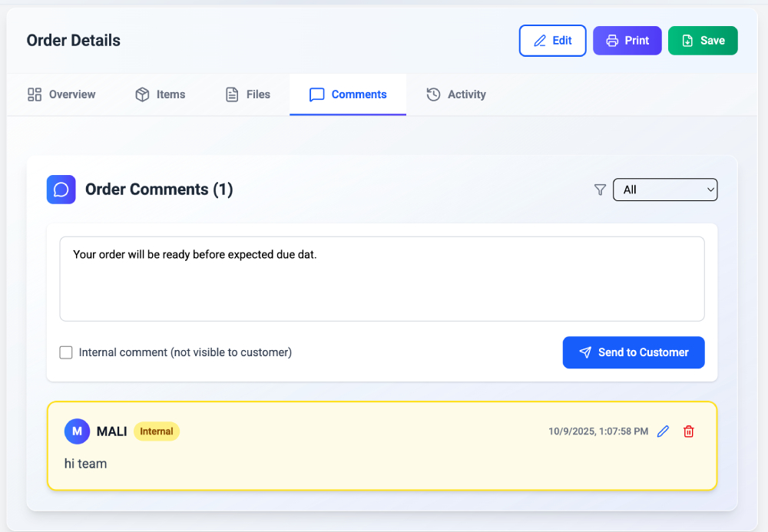Click the pencil icon to edit comment
The height and width of the screenshot is (532, 768).
[x=664, y=431]
